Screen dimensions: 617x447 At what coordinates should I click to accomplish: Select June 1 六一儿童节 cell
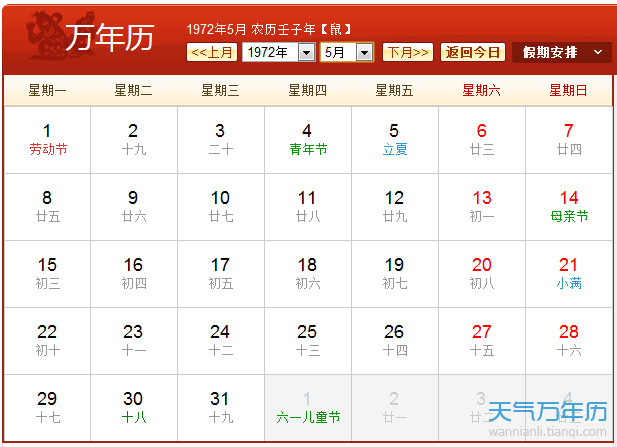point(308,408)
